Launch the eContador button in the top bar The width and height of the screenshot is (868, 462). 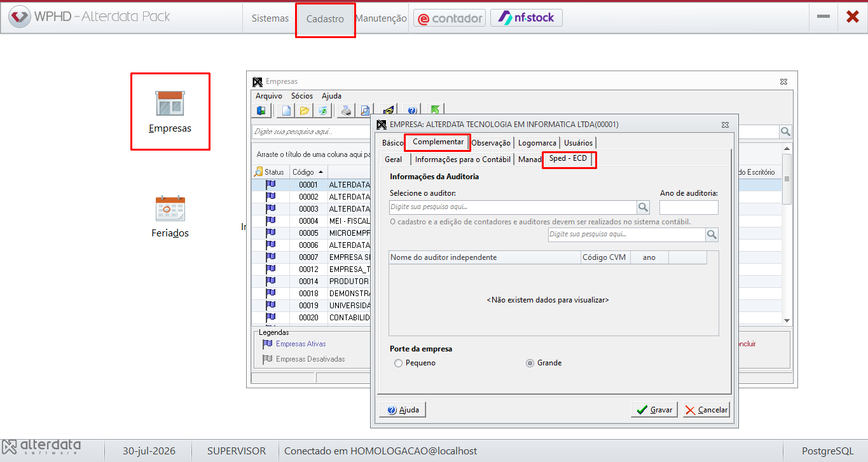tap(450, 18)
